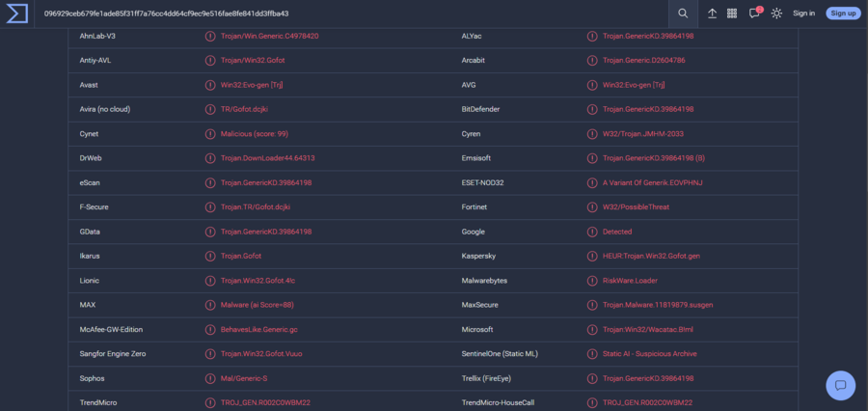The image size is (868, 411).
Task: Click the Sign up button
Action: (x=844, y=14)
